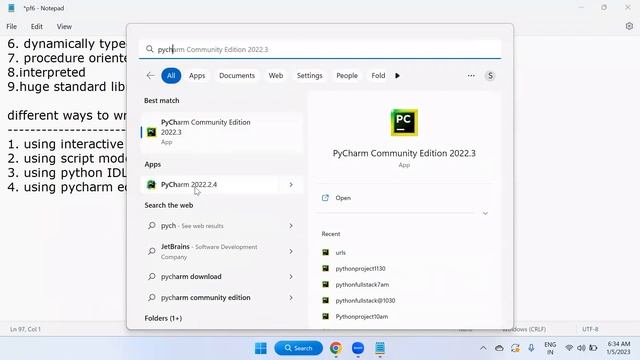This screenshot has height=360, width=640.
Task: Open Windows Start button on taskbar
Action: 261,348
